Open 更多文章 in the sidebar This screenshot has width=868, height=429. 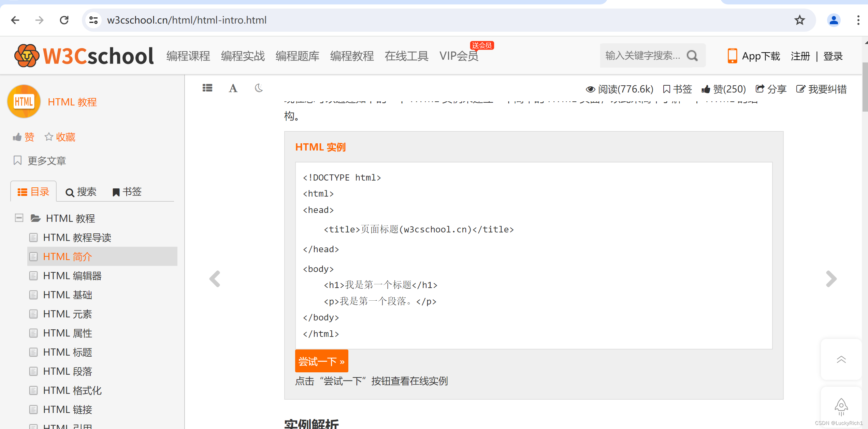pos(40,160)
